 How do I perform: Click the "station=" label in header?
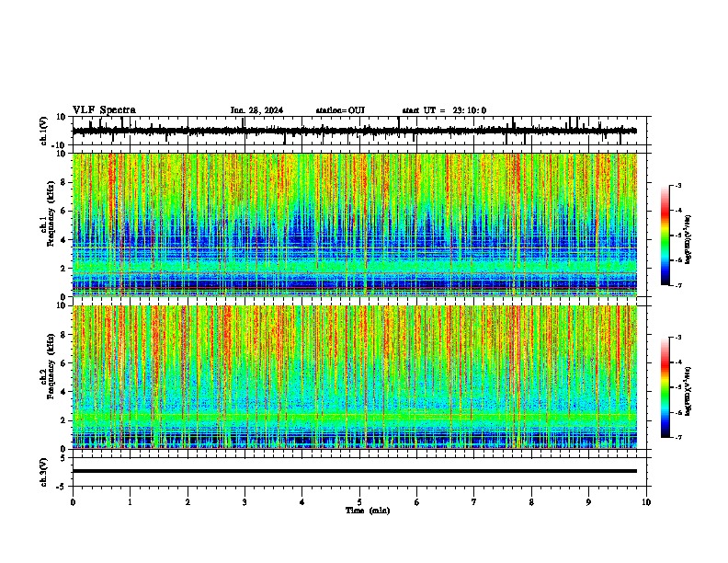332,110
